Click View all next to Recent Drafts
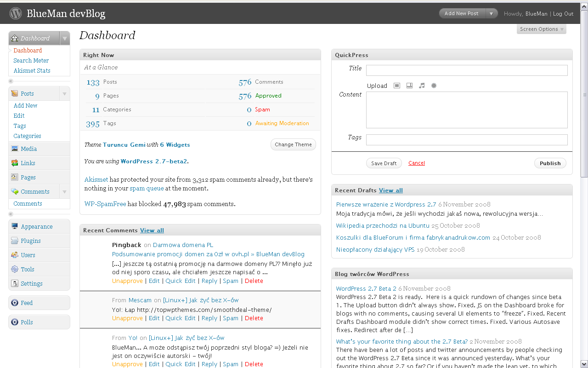Viewport: 588px width, 368px height. tap(391, 190)
